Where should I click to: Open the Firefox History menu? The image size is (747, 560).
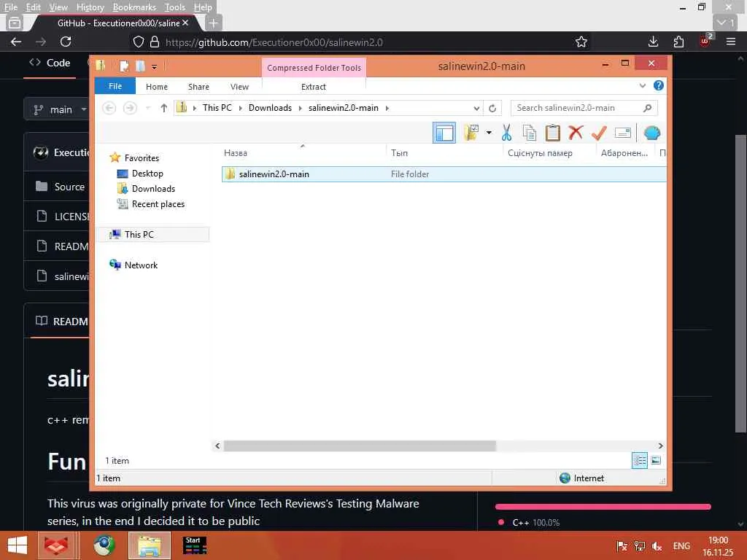click(90, 7)
